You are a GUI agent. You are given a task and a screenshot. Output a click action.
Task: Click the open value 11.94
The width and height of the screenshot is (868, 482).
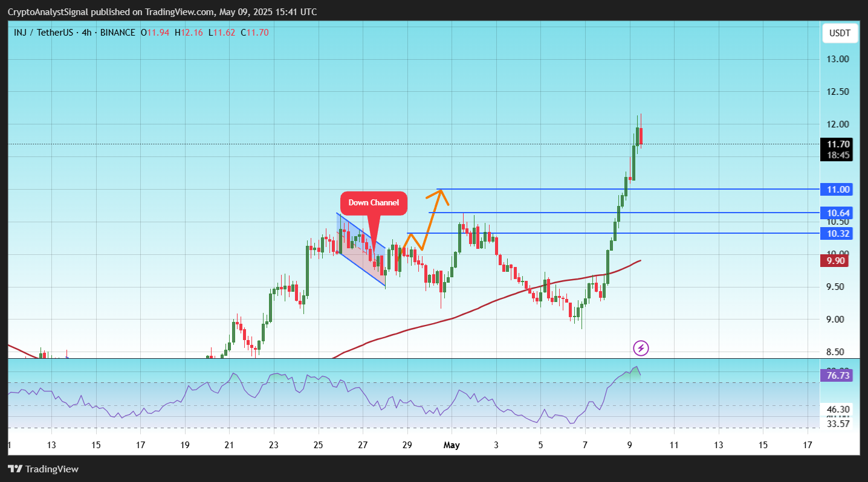pos(158,33)
